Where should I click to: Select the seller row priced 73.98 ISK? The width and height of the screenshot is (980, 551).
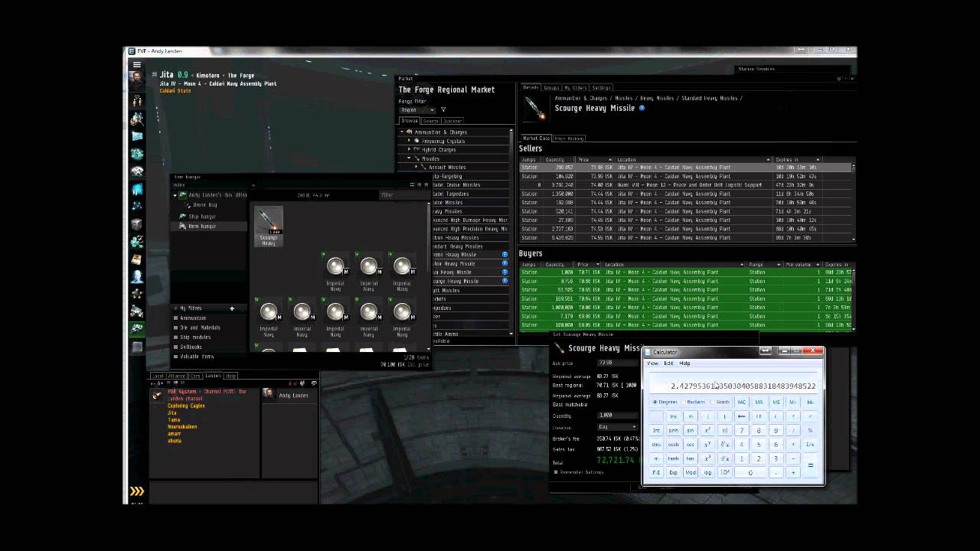click(x=685, y=167)
